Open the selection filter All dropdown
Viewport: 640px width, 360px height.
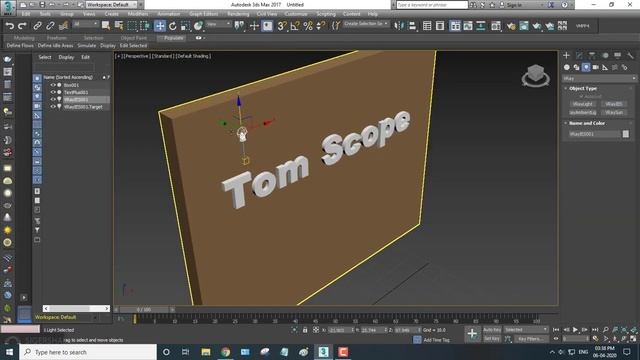[x=85, y=24]
